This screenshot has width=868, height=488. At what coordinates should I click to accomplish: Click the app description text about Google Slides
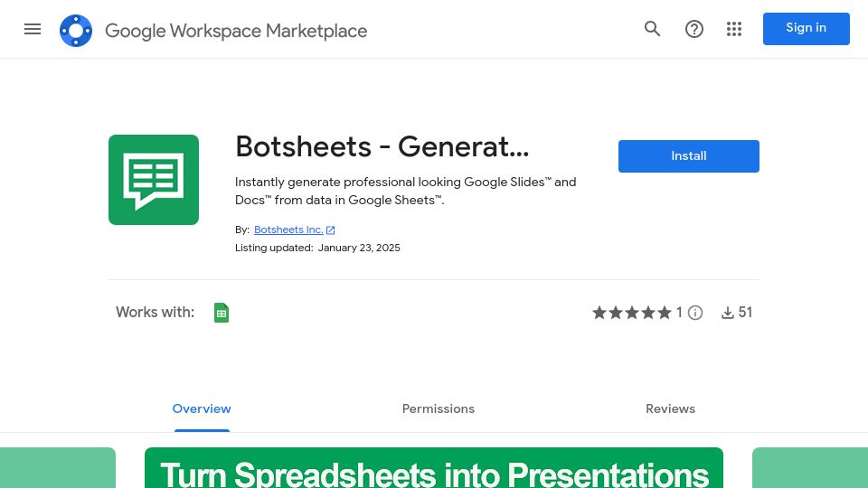tap(405, 191)
